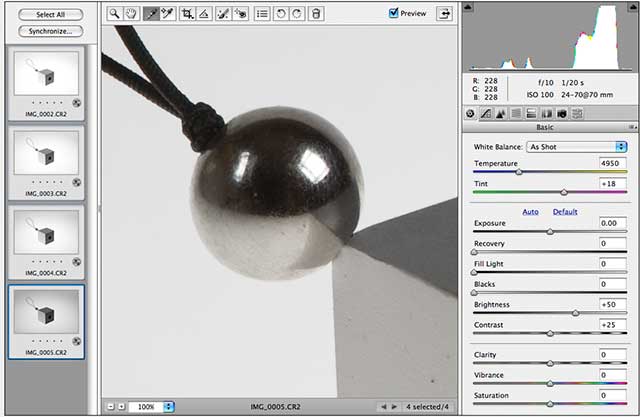Enable the Preview checkbox
This screenshot has width=640, height=417.
393,13
